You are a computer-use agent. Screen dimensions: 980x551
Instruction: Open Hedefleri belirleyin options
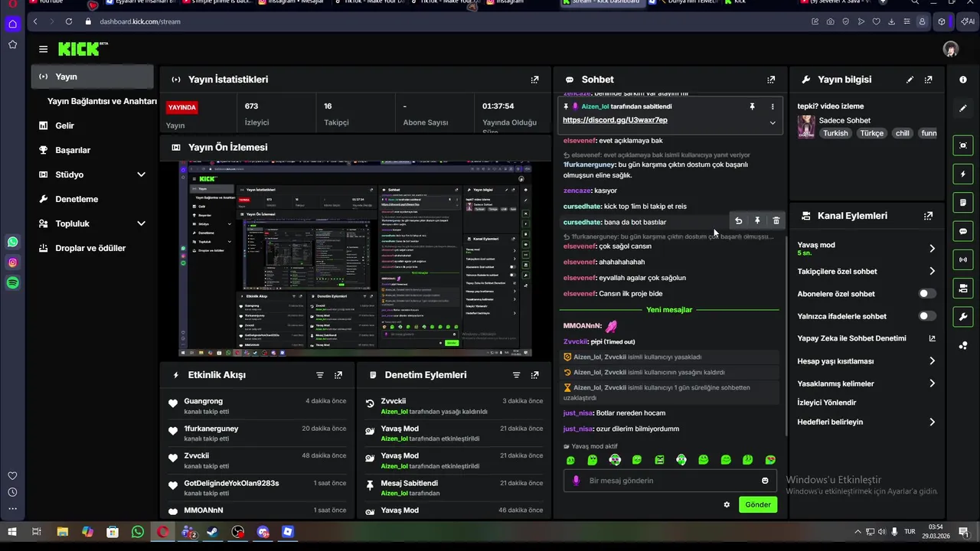[x=932, y=422]
